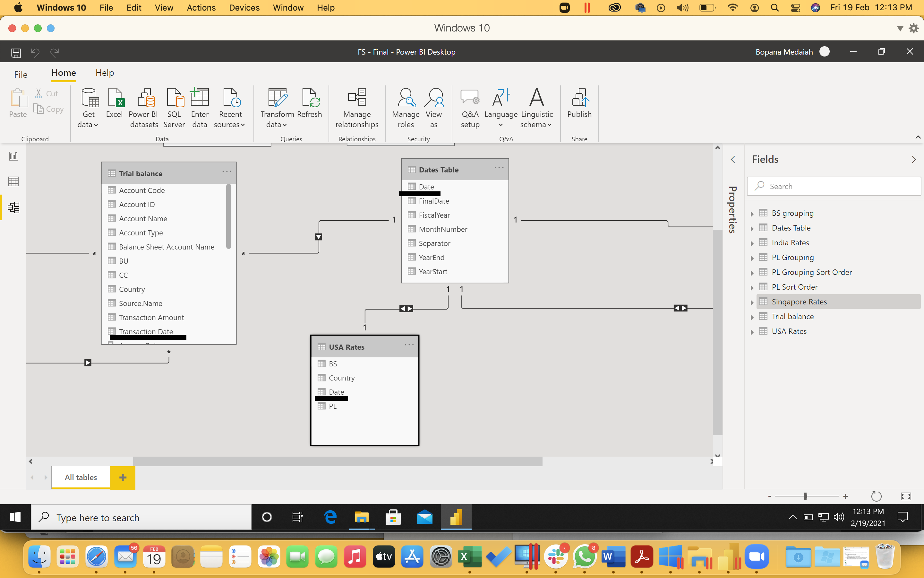The height and width of the screenshot is (578, 924).
Task: Open Power BI from Windows taskbar
Action: tap(456, 517)
